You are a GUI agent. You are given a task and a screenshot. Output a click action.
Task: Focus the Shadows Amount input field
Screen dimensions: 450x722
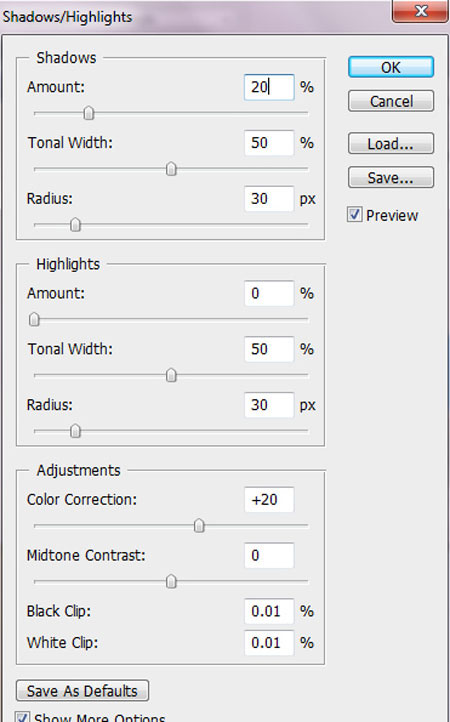269,87
